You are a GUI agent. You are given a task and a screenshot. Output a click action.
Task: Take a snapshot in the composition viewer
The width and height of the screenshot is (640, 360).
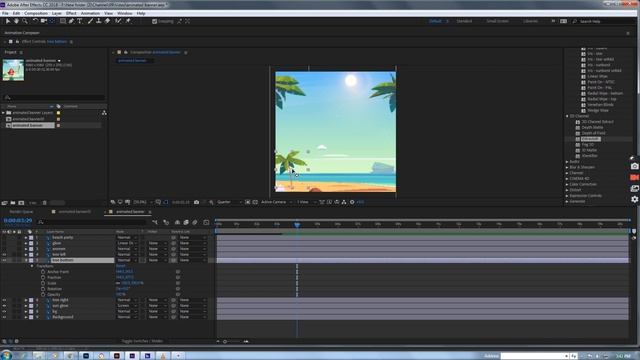tap(196, 202)
